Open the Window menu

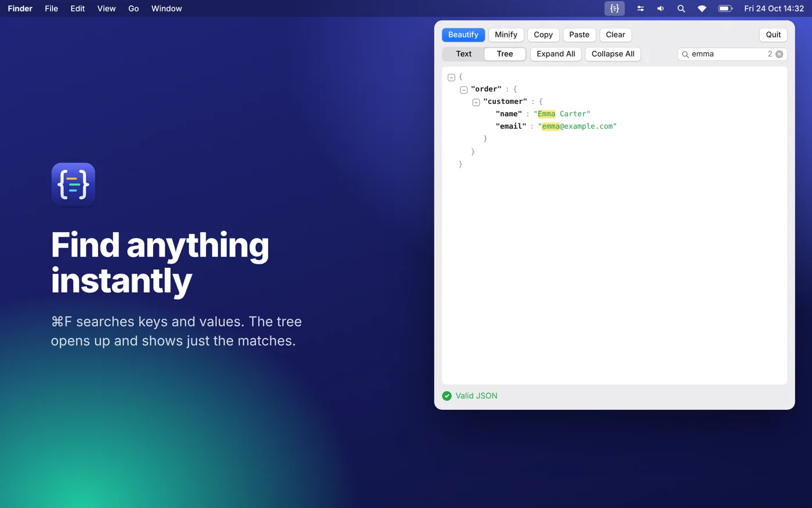(x=166, y=9)
